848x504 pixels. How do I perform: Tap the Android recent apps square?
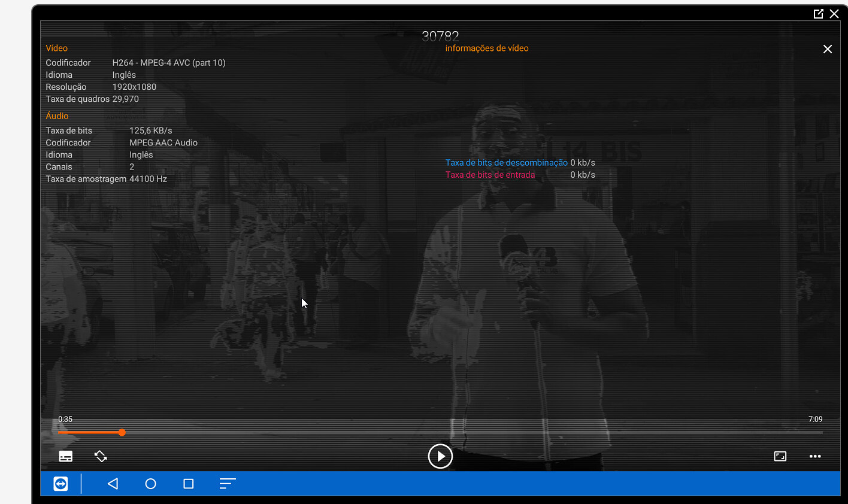pyautogui.click(x=188, y=484)
